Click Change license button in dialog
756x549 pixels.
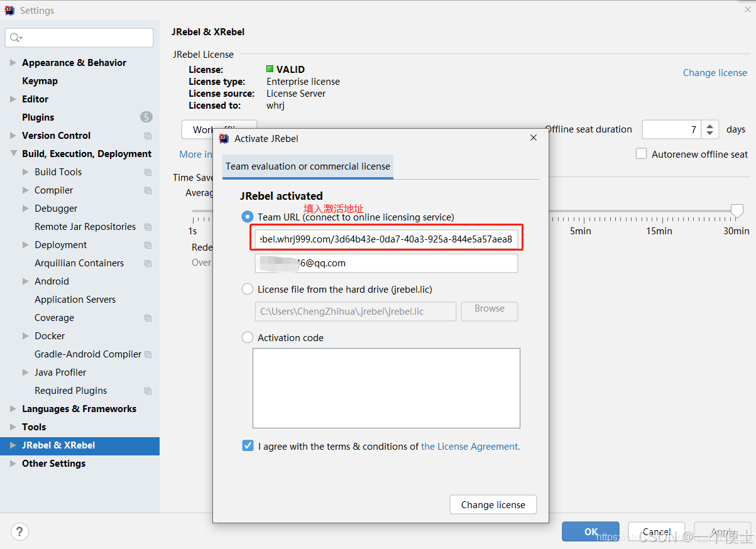(x=493, y=504)
